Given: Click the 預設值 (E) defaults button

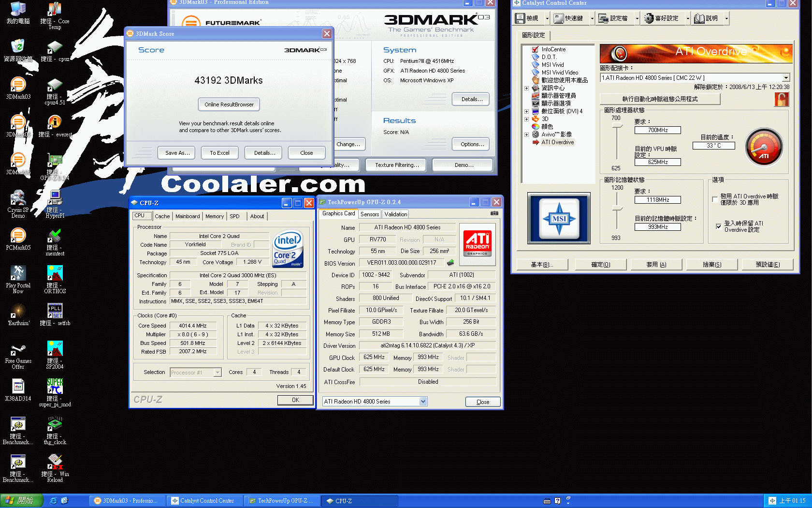Looking at the screenshot, I should point(768,265).
